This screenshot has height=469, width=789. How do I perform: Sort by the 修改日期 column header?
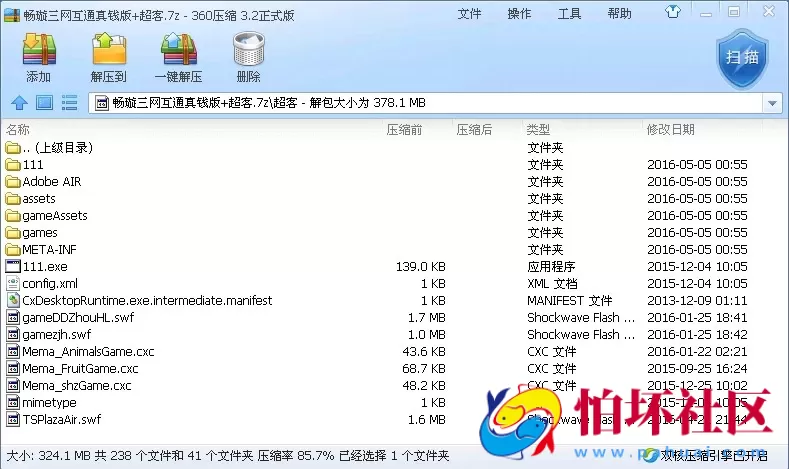pos(670,130)
